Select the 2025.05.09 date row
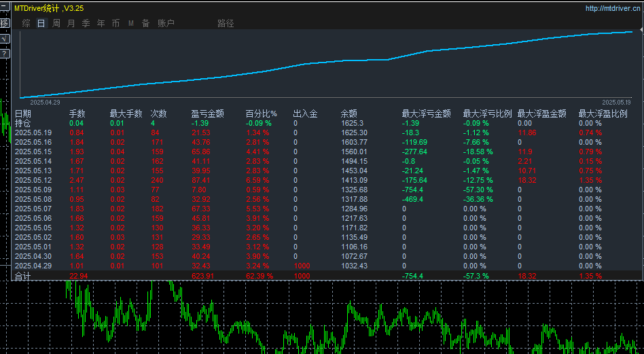644x354 pixels. click(33, 190)
